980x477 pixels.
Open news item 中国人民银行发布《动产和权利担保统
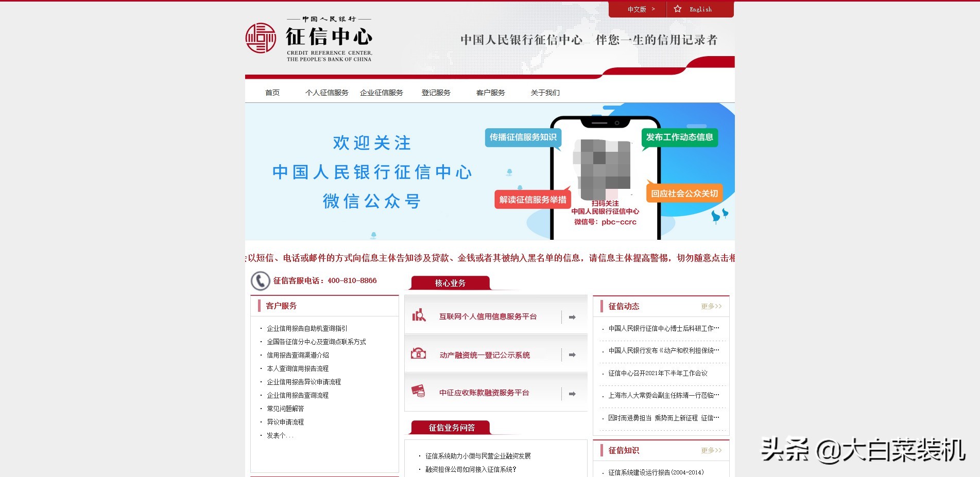tap(664, 350)
